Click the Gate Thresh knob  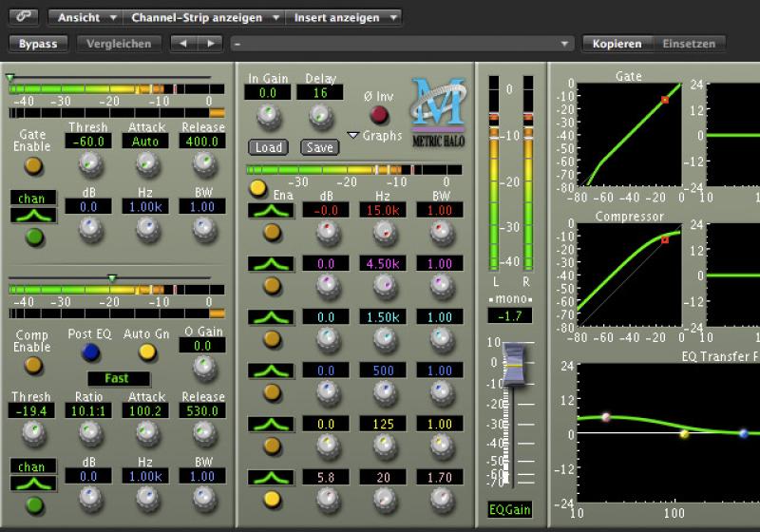88,165
